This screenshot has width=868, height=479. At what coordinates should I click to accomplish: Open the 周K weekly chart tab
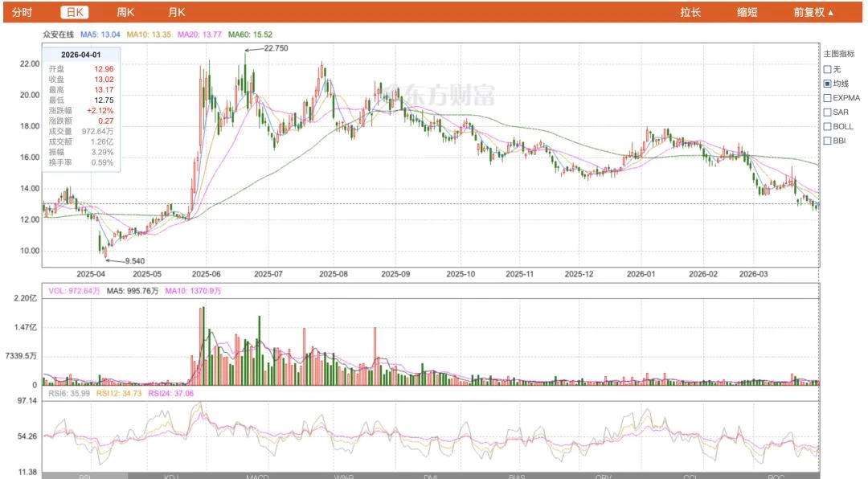coord(125,12)
